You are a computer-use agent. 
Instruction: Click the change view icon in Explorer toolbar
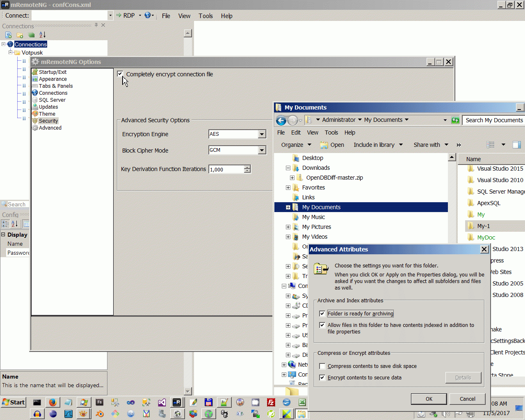pos(491,145)
